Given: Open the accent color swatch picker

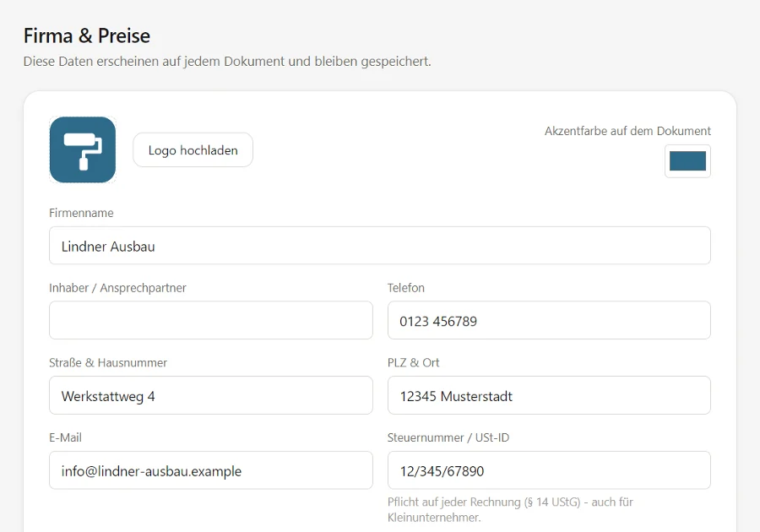Looking at the screenshot, I should [x=687, y=160].
